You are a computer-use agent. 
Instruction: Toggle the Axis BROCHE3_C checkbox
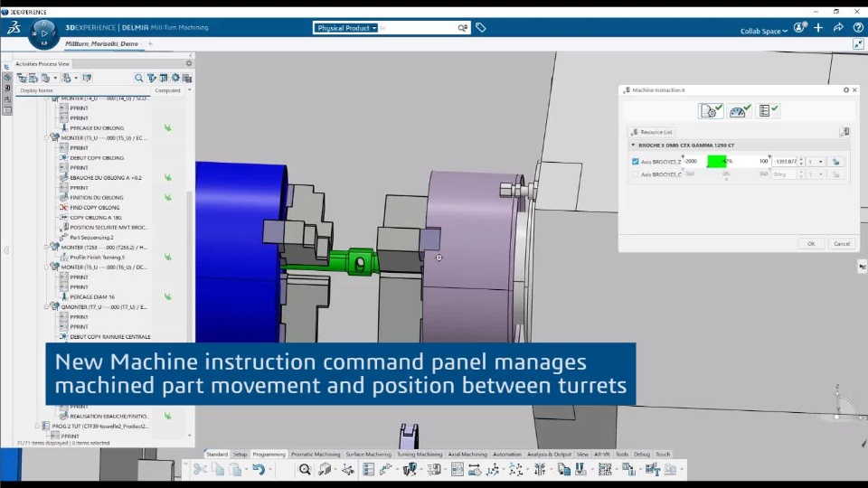click(x=635, y=174)
